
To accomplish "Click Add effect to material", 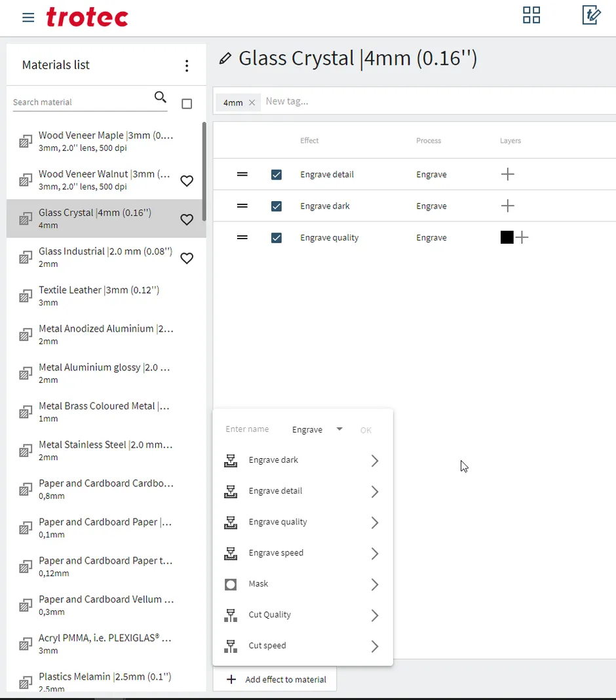I will [x=275, y=680].
